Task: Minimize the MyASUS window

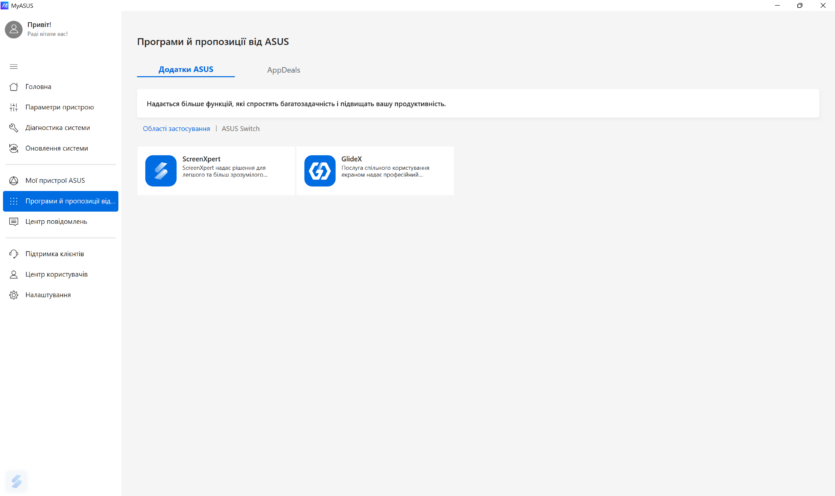Action: 777,5
